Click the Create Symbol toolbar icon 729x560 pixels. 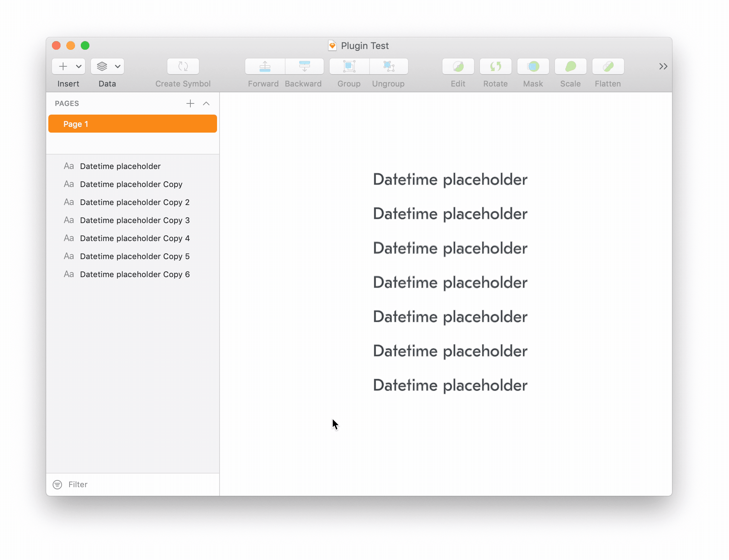point(183,66)
